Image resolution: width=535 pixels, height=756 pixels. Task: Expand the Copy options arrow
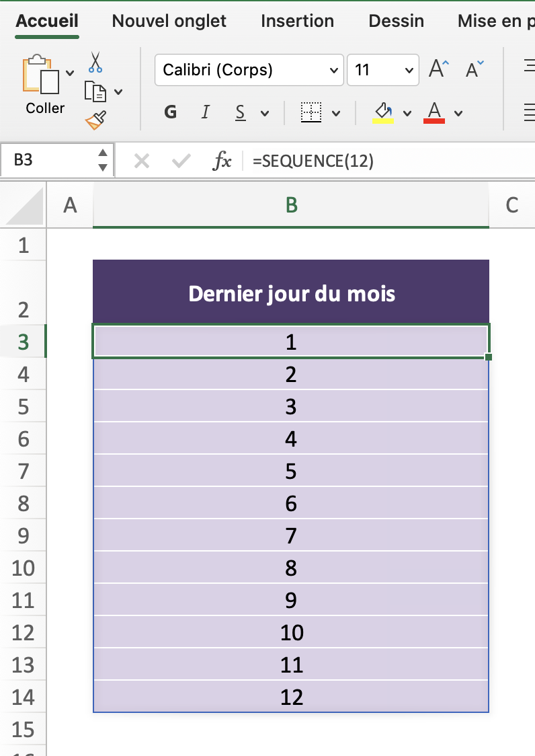pos(118,91)
